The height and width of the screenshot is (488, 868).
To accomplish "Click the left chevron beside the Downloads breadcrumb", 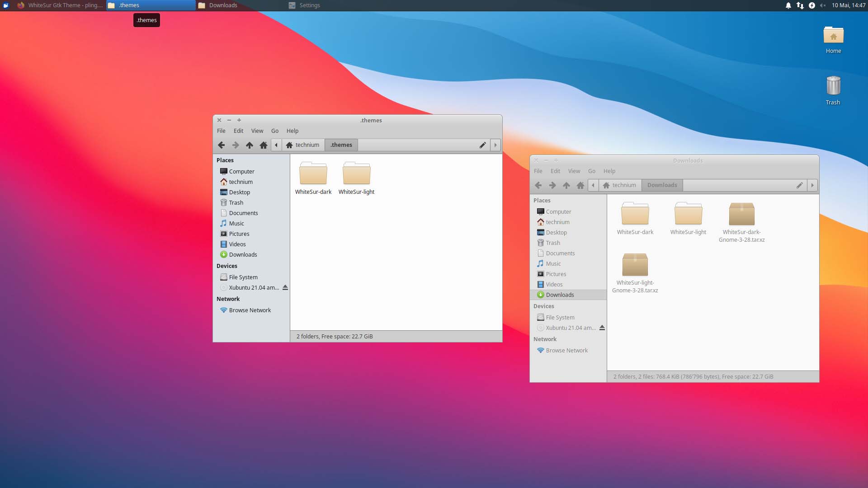I will [x=593, y=185].
